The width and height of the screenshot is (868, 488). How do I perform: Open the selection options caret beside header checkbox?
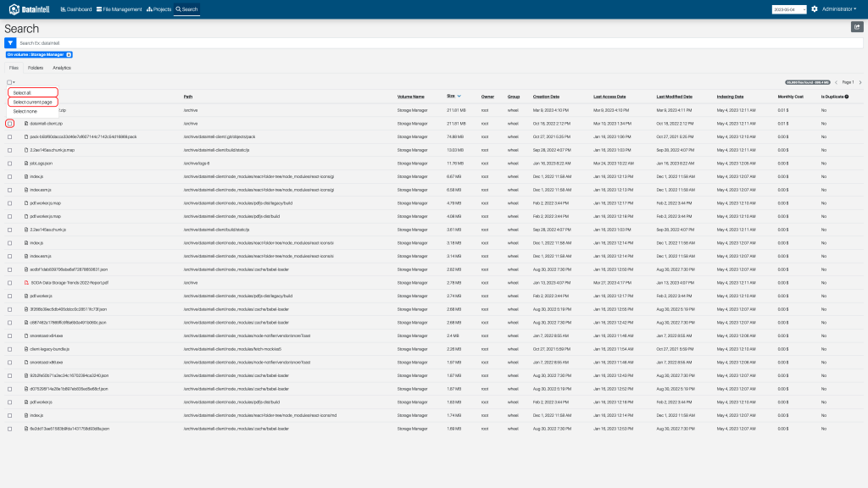tap(14, 82)
